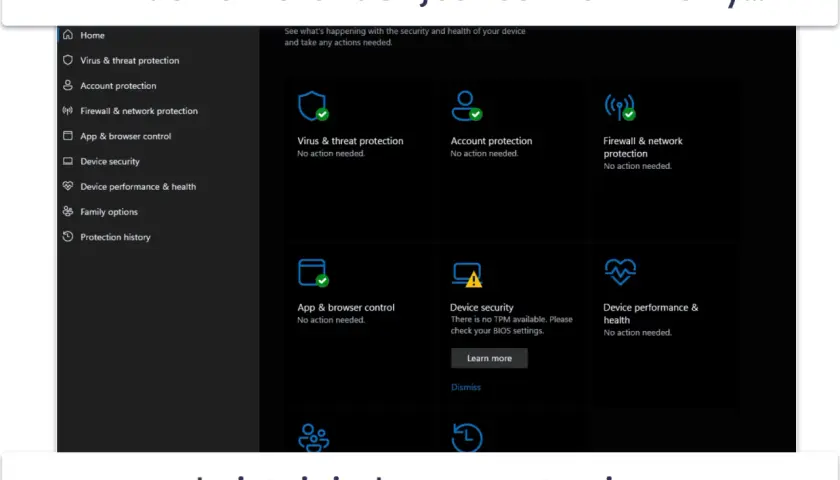Click the heart icon beside Device performance & health in sidebar

click(68, 186)
